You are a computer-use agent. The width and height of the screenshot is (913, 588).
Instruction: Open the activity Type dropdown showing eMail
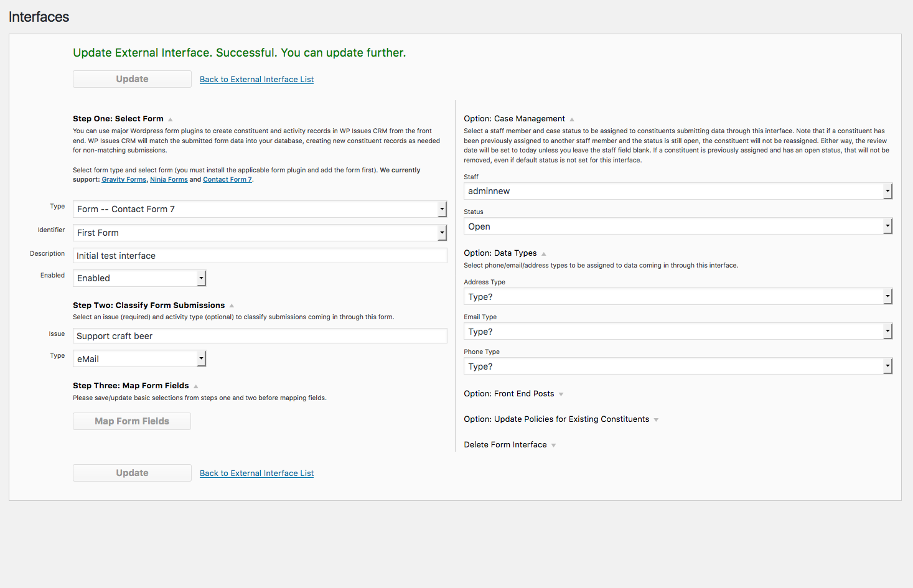coord(139,359)
